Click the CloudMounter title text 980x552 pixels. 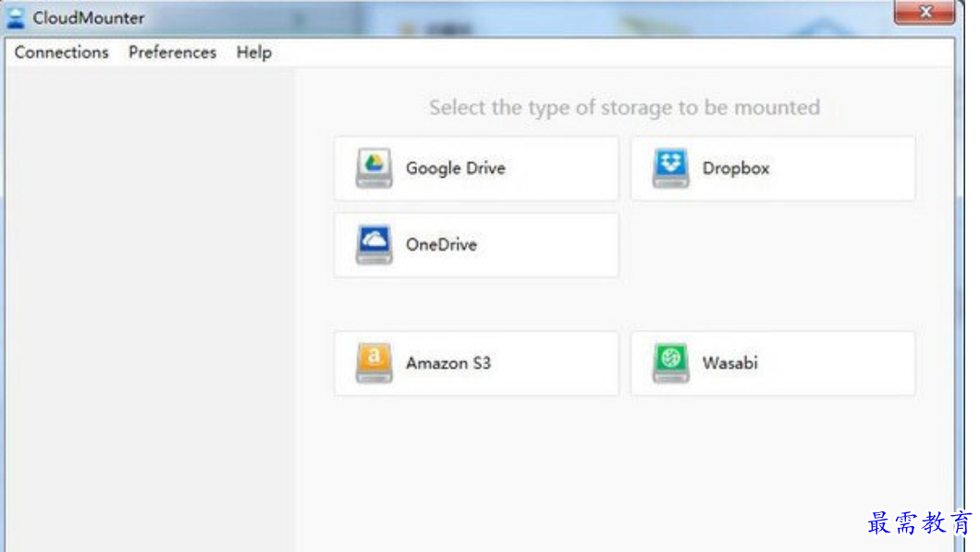point(88,18)
